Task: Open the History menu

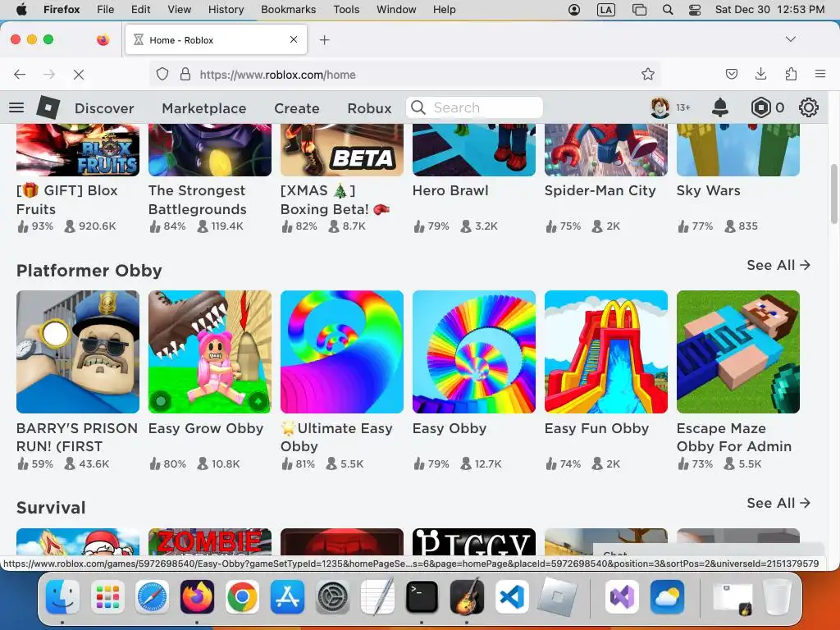Action: tap(226, 10)
